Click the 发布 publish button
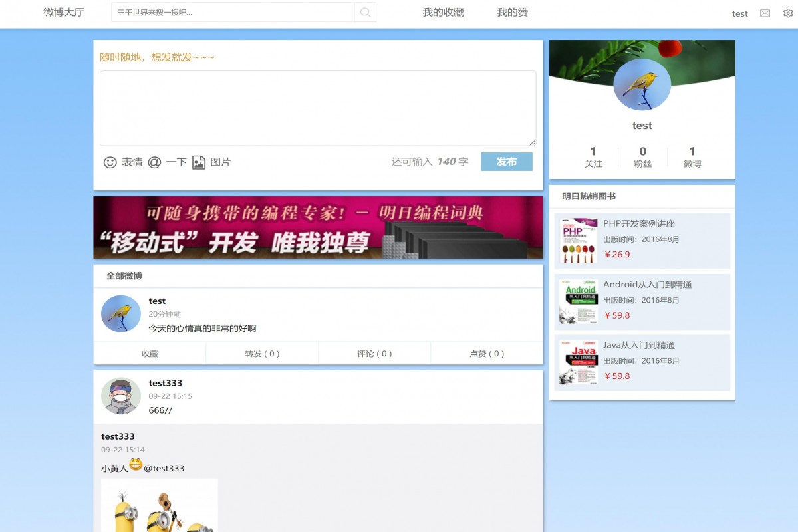798x532 pixels. pos(507,162)
